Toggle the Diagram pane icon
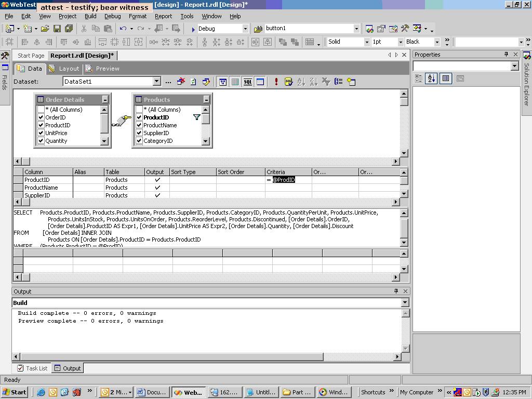Screen dimensions: 532x399 click(223, 82)
